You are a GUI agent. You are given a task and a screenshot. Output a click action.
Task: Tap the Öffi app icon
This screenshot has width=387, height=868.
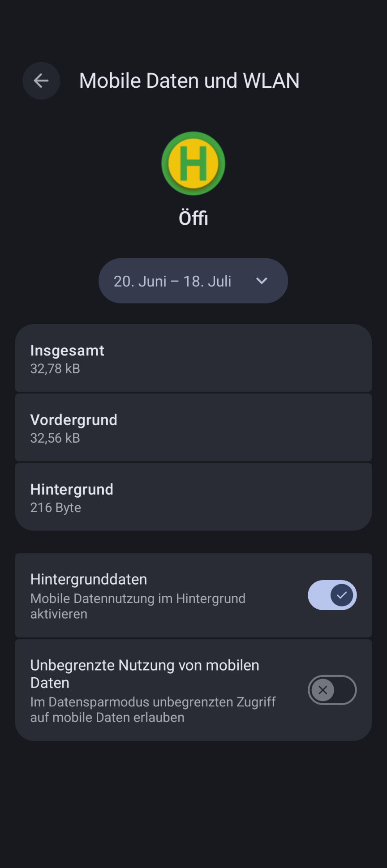(193, 163)
